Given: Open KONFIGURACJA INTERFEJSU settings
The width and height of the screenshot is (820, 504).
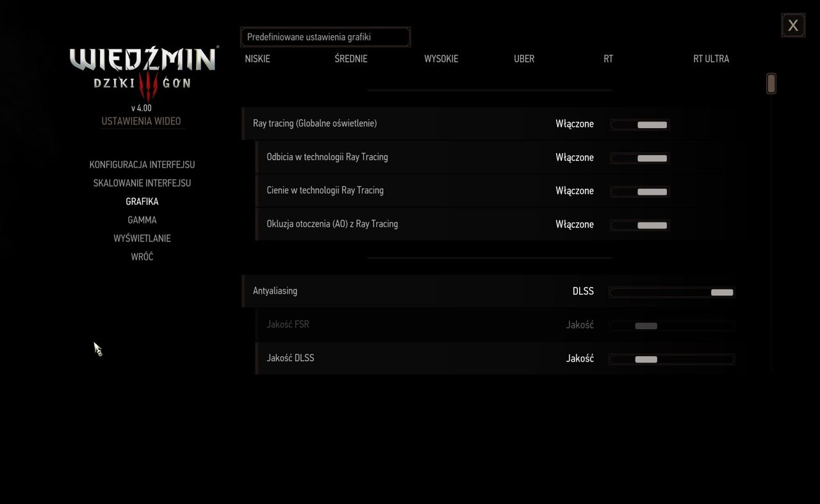Looking at the screenshot, I should (x=142, y=165).
